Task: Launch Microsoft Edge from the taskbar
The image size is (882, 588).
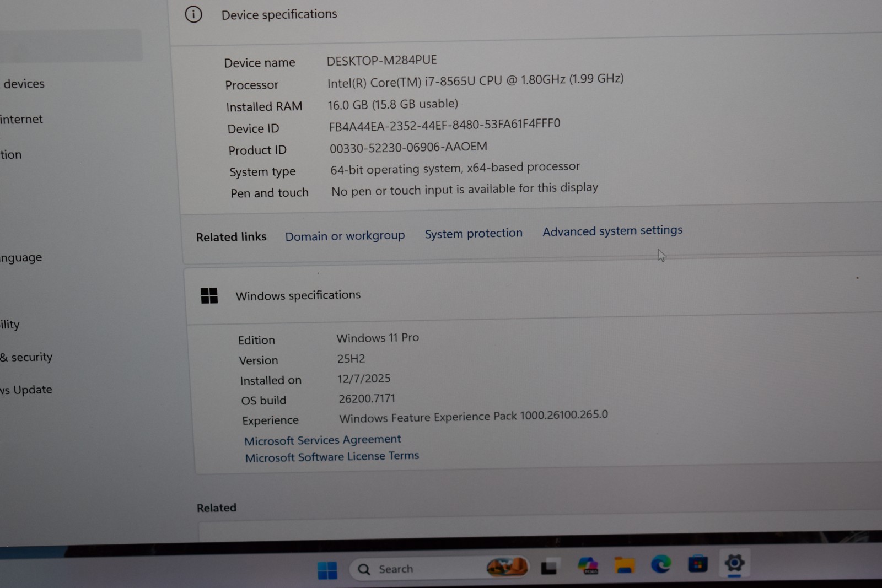Action: click(661, 564)
